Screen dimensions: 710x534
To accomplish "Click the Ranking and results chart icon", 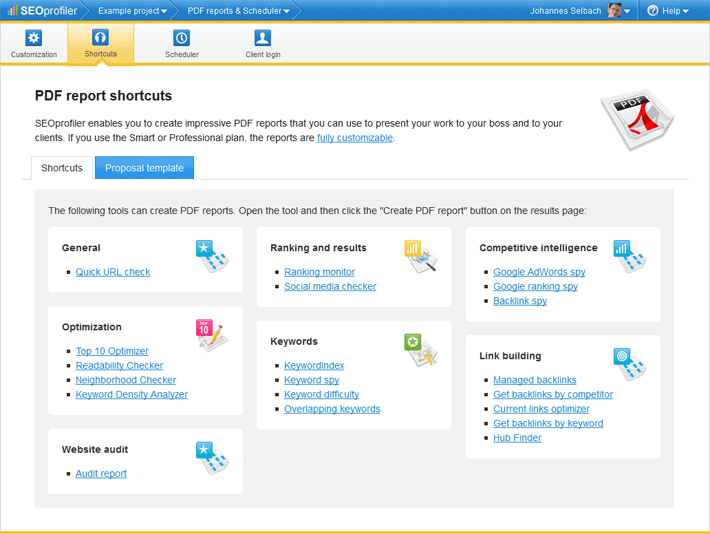I will tap(421, 256).
